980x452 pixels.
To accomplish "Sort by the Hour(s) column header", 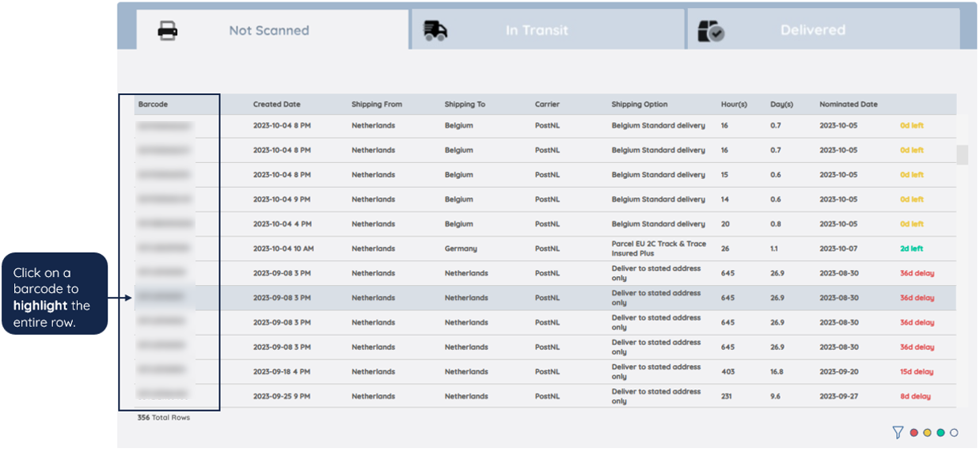I will point(734,104).
